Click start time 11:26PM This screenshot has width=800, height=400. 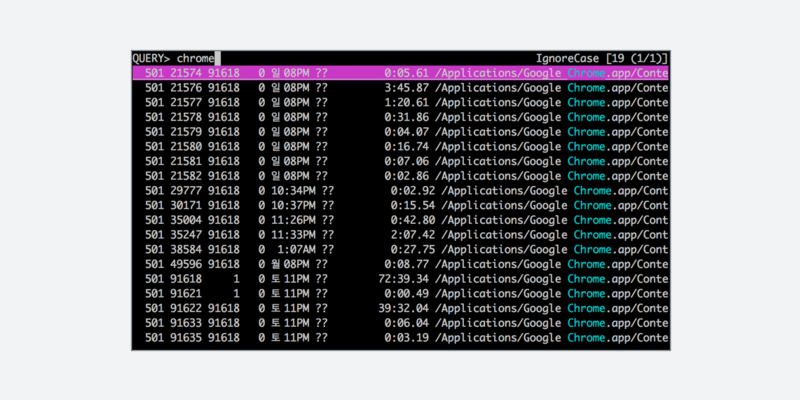pyautogui.click(x=293, y=220)
